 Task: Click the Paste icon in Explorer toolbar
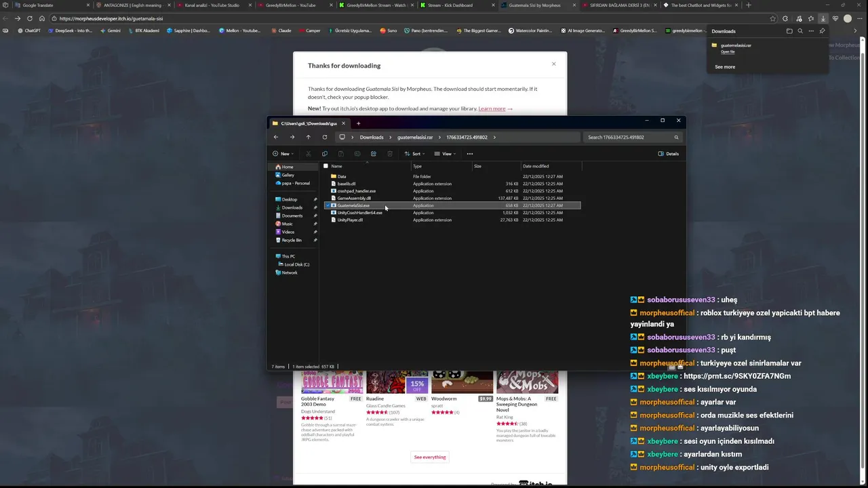click(341, 154)
